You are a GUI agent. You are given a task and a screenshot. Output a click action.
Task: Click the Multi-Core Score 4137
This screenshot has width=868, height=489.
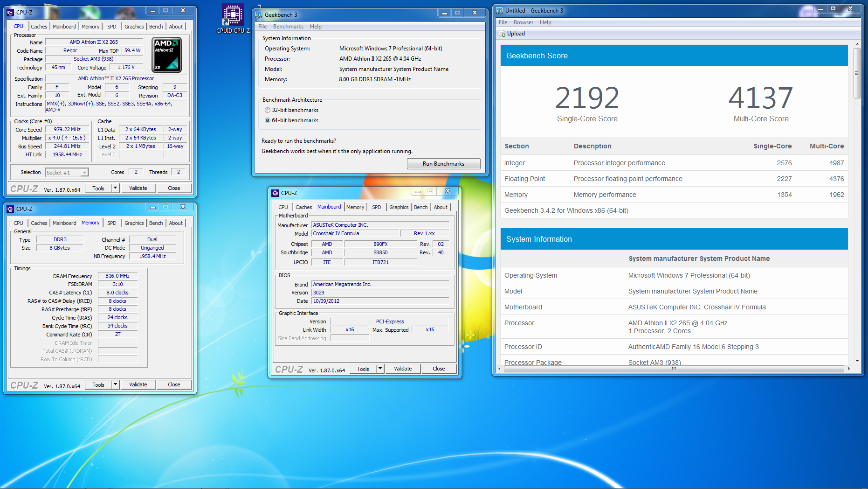coord(761,98)
